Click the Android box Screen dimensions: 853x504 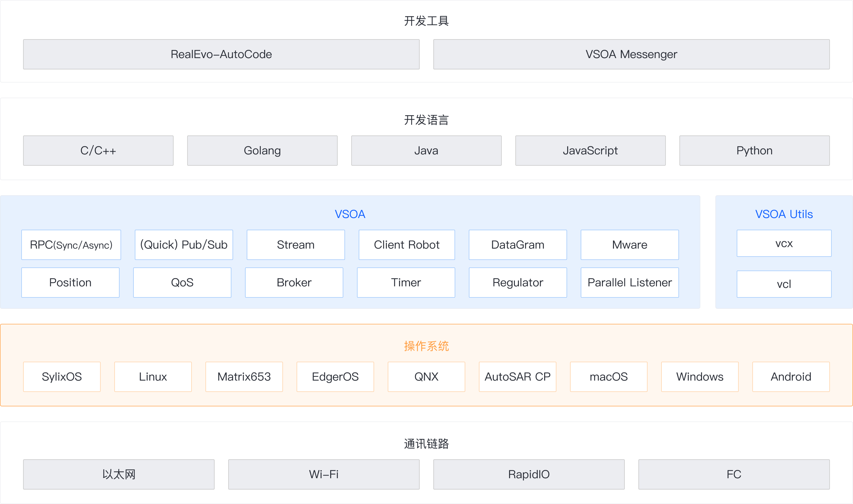791,377
